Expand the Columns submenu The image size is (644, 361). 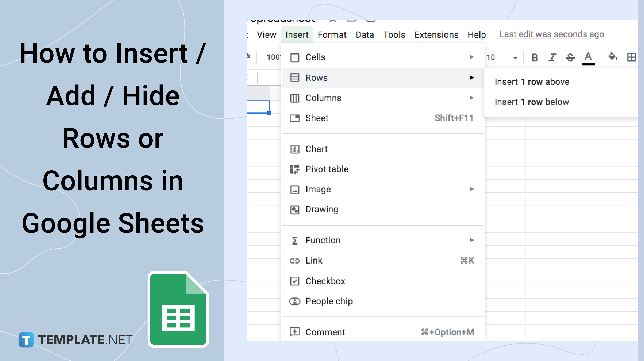[382, 98]
